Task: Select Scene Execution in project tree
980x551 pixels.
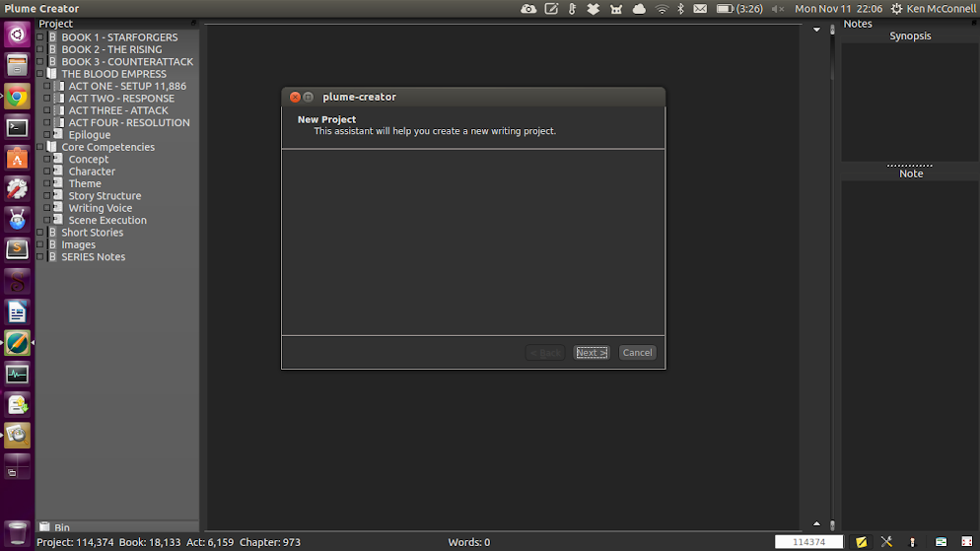Action: tap(107, 220)
